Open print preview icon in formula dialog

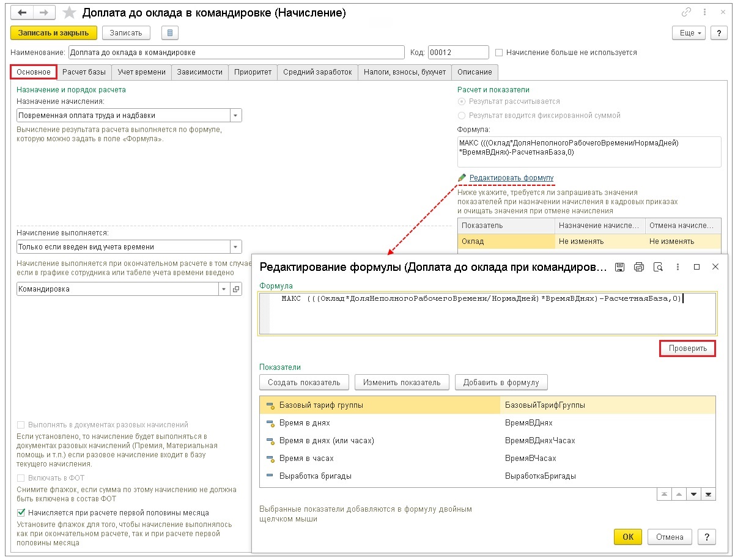[658, 267]
